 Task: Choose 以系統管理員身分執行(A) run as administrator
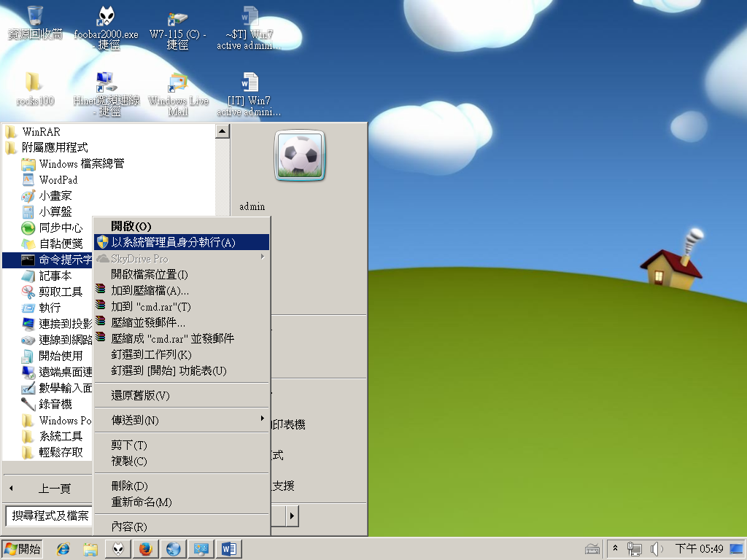tap(182, 242)
